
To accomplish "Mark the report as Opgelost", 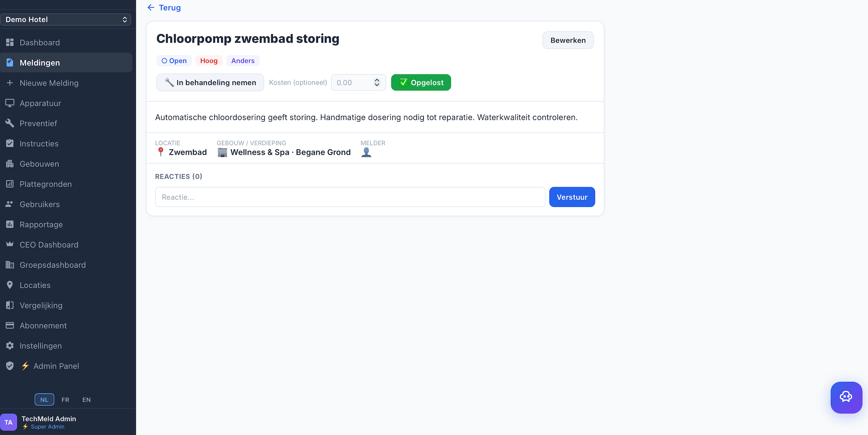I will point(420,83).
